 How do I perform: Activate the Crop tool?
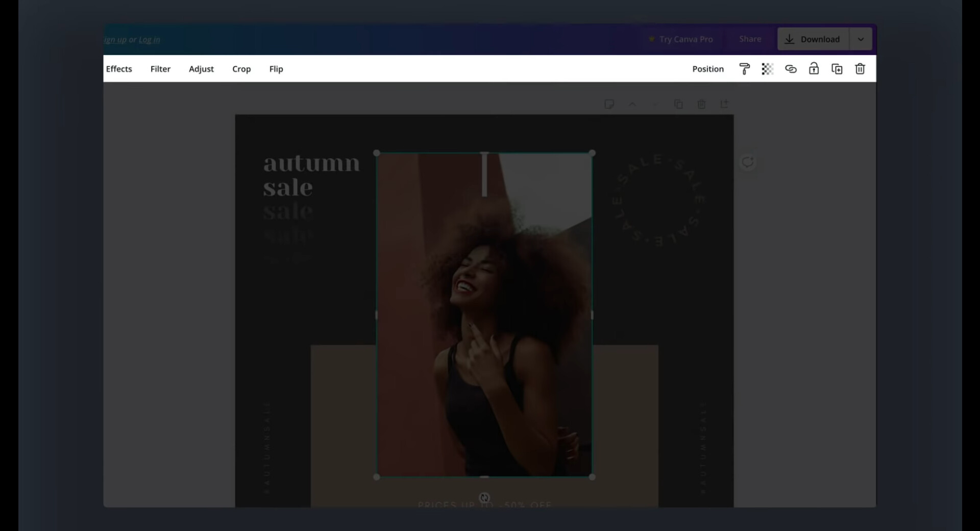click(241, 69)
